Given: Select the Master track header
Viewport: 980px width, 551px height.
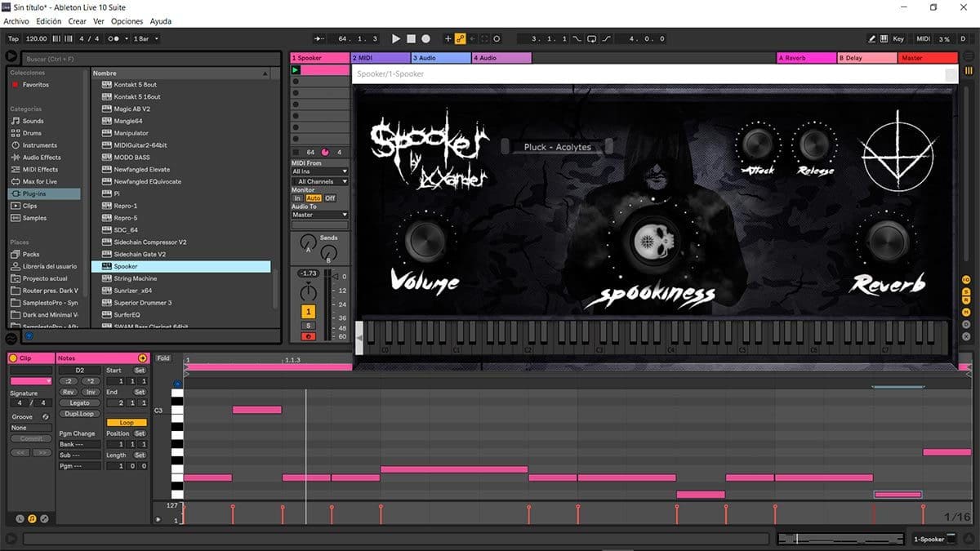Looking at the screenshot, I should coord(928,58).
